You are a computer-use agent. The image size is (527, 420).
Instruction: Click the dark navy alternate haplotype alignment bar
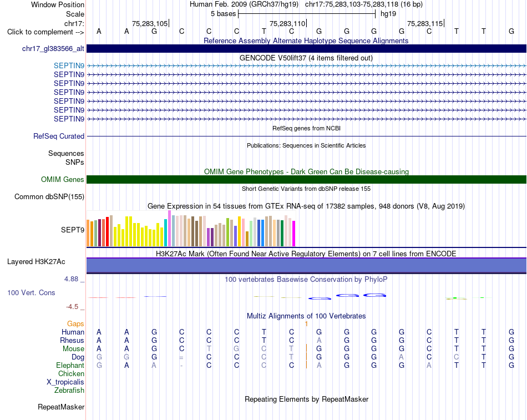point(307,48)
